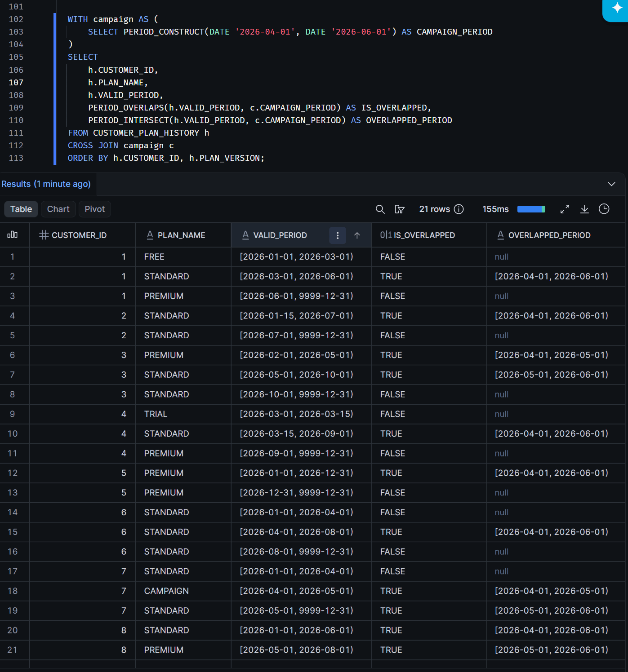The image size is (628, 672).
Task: Download the query results
Action: pyautogui.click(x=584, y=209)
